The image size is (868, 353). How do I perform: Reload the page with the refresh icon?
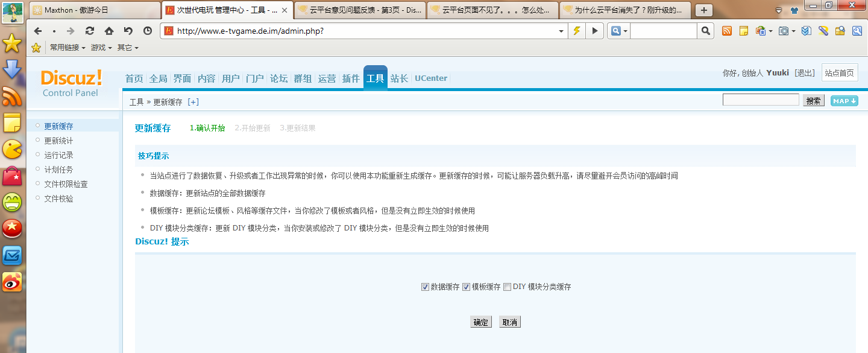tap(90, 31)
